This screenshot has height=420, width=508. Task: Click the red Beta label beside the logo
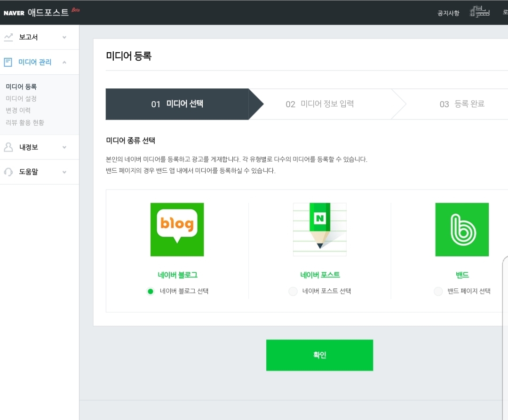coord(75,10)
